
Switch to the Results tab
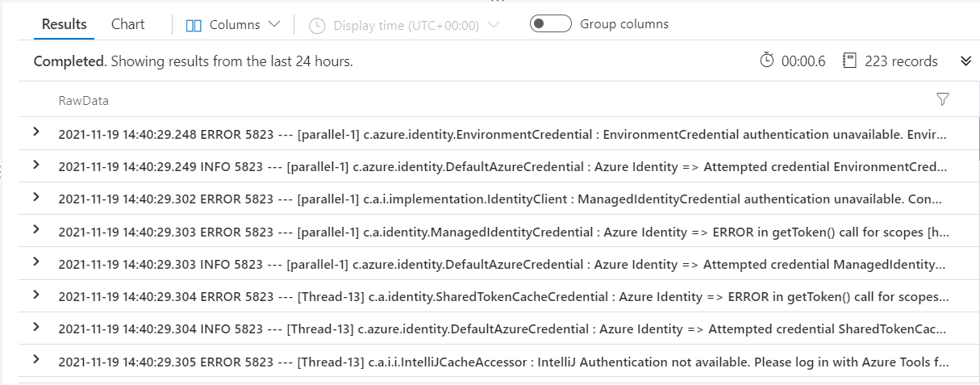[x=64, y=24]
